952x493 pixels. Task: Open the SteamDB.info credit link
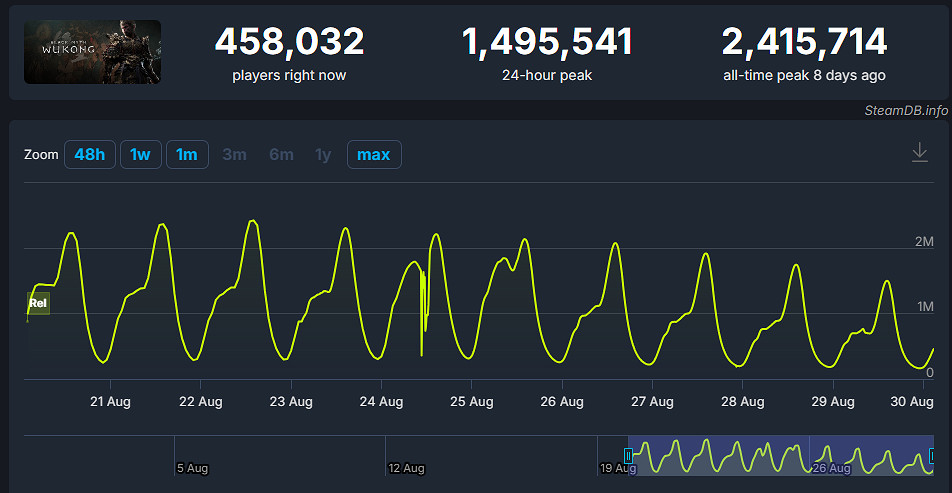[906, 110]
